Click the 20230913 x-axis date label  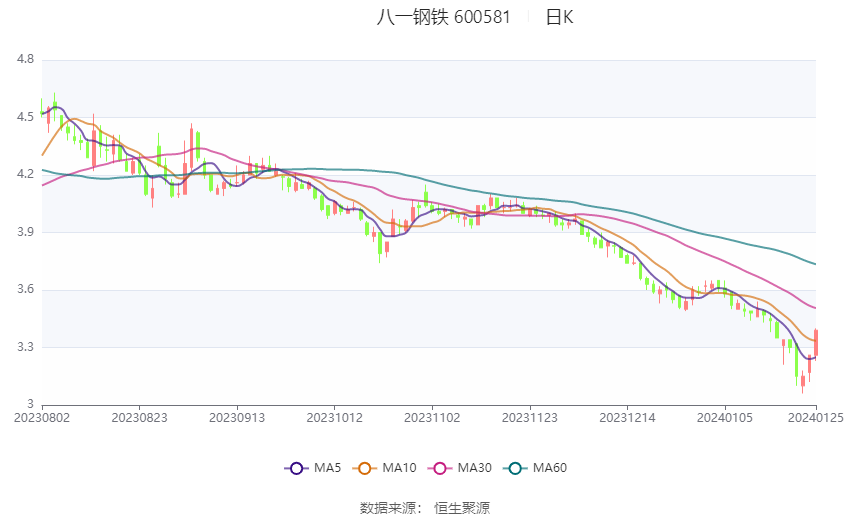click(237, 418)
